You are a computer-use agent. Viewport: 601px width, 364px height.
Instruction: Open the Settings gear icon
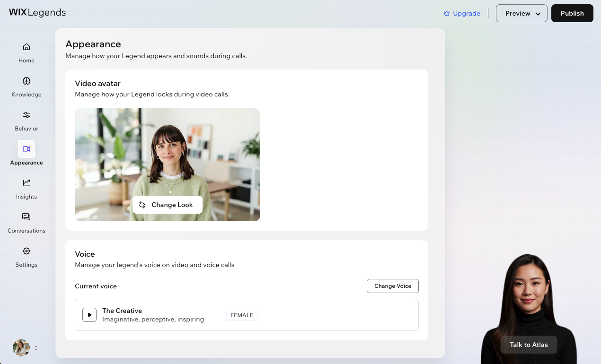pyautogui.click(x=27, y=251)
